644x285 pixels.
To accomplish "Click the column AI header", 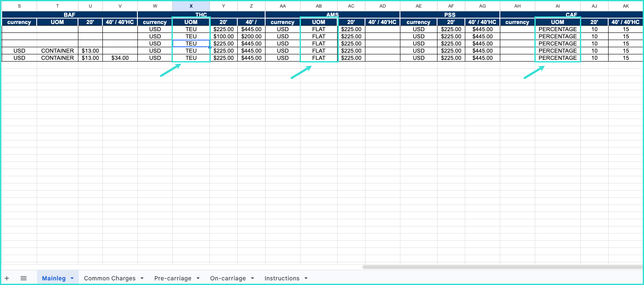I will pos(558,6).
